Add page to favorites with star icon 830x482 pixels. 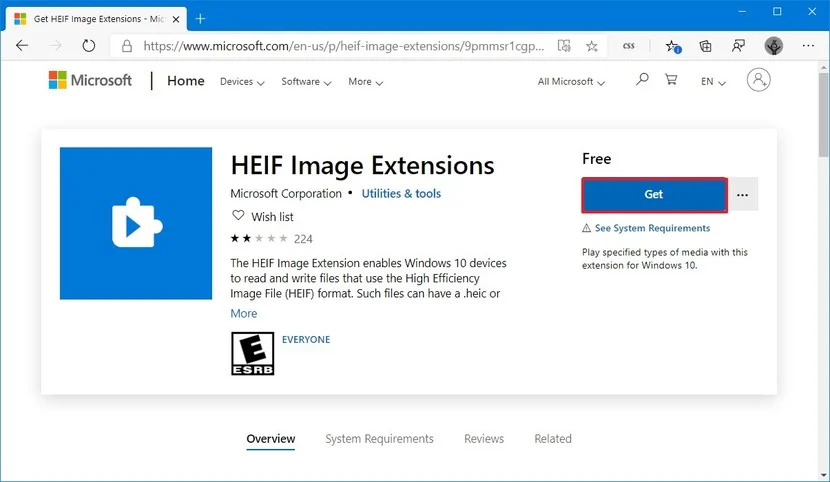tap(592, 46)
